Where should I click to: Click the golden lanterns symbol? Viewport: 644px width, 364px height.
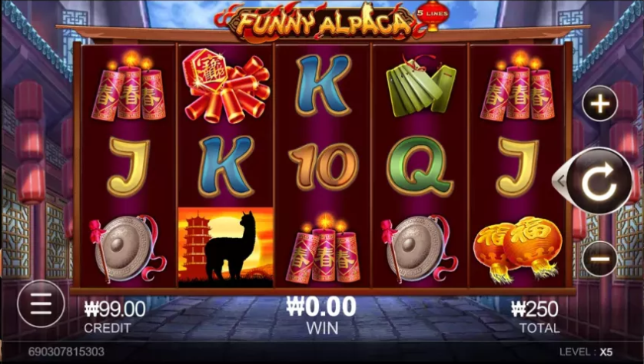point(516,249)
